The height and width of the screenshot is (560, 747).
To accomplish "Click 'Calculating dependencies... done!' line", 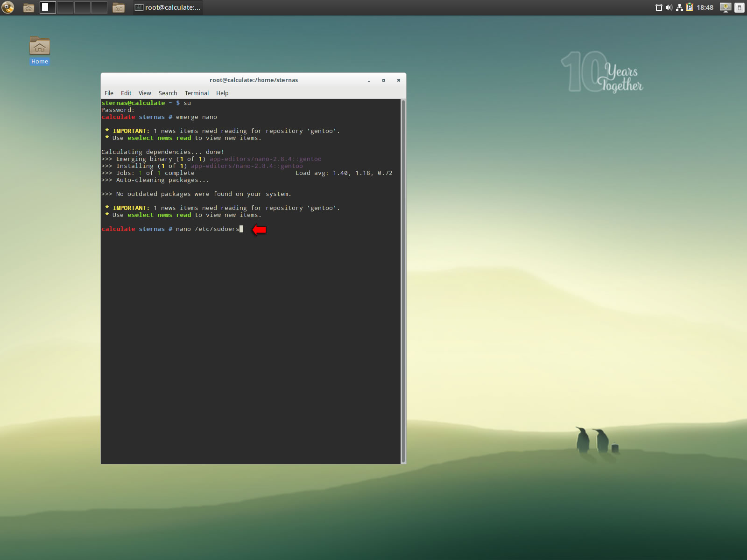I will pyautogui.click(x=162, y=152).
